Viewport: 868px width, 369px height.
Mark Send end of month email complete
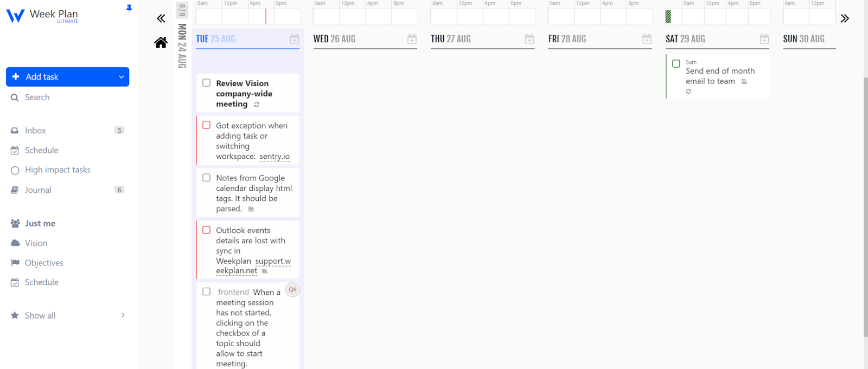pyautogui.click(x=676, y=63)
